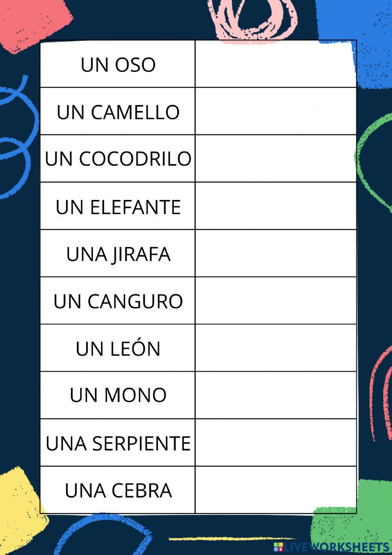Image resolution: width=392 pixels, height=555 pixels.
Task: Focus the blank box next to UN MONO
Action: pyautogui.click(x=276, y=395)
